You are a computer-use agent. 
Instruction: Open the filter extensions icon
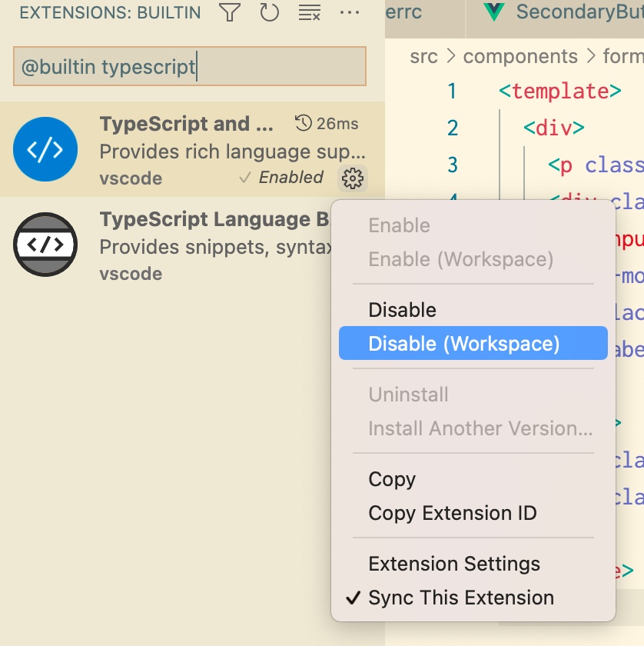click(230, 12)
